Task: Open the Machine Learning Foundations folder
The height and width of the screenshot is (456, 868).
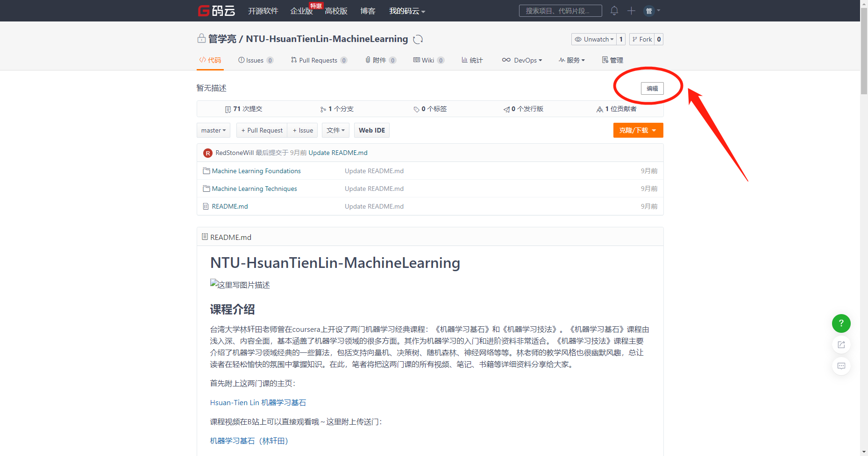Action: coord(256,171)
